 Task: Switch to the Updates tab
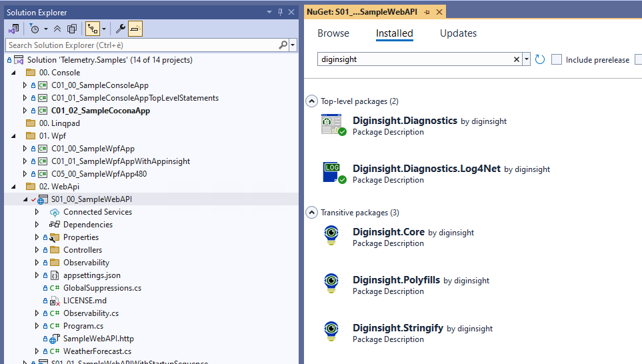(458, 33)
